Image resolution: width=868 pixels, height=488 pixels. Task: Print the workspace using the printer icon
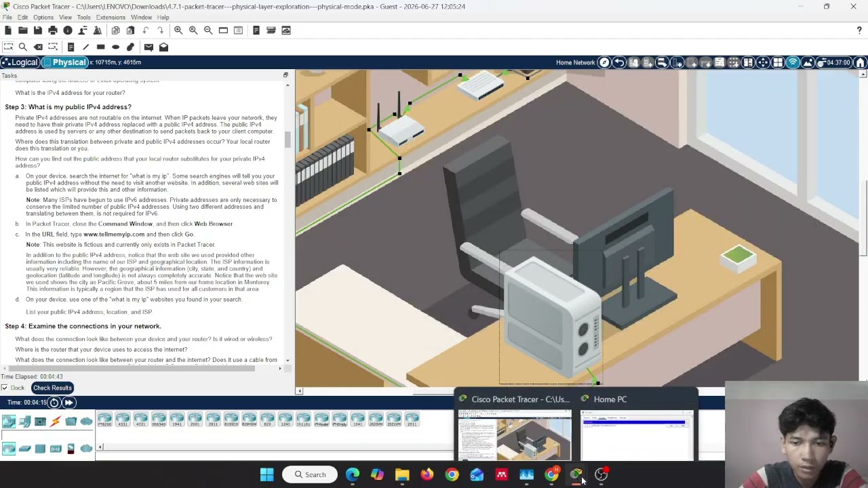click(53, 30)
